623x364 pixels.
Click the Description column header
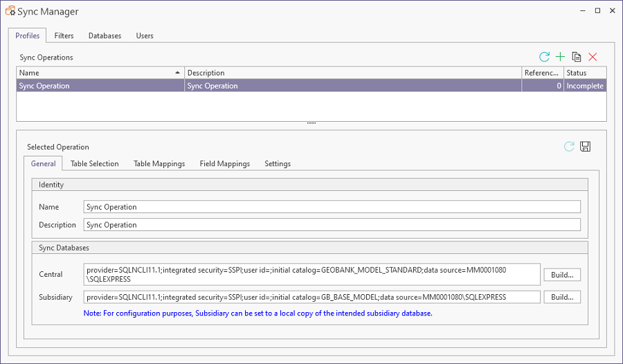pyautogui.click(x=353, y=73)
